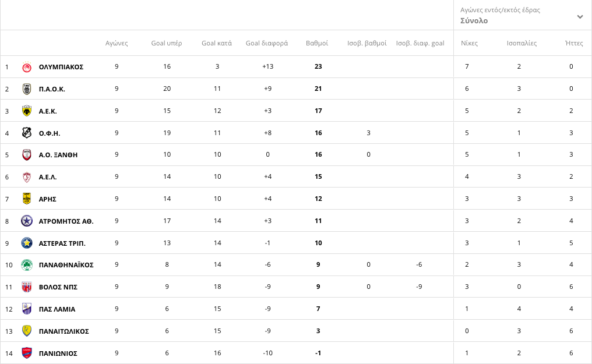This screenshot has height=364, width=592.
Task: Open the home/away matches dropdown chevron
Action: (x=580, y=16)
